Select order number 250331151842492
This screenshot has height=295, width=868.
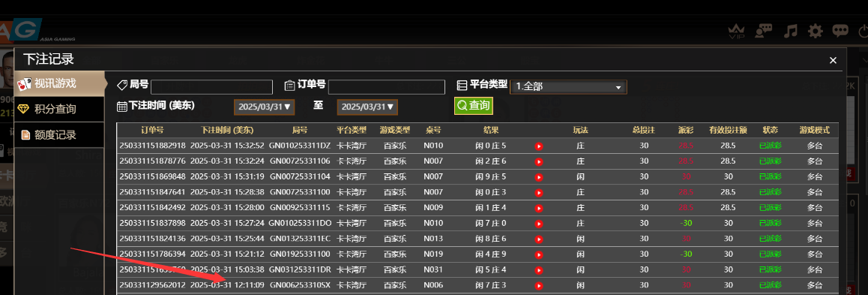152,208
